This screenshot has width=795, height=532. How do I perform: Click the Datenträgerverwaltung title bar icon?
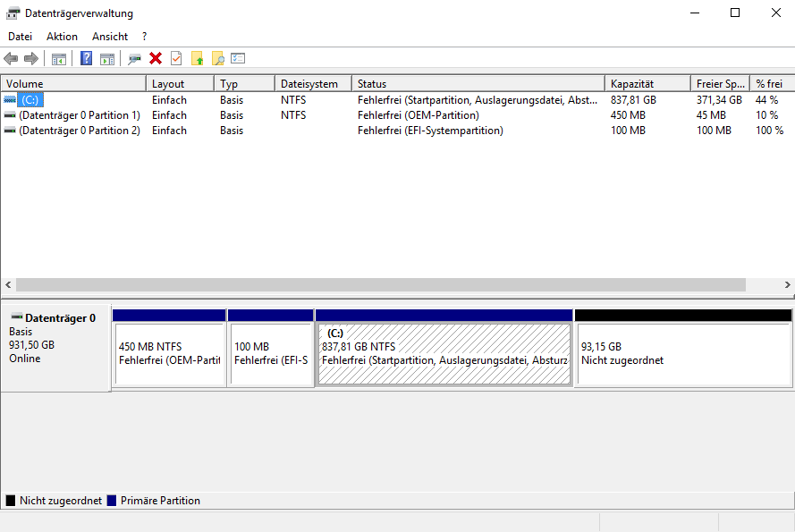click(x=13, y=13)
